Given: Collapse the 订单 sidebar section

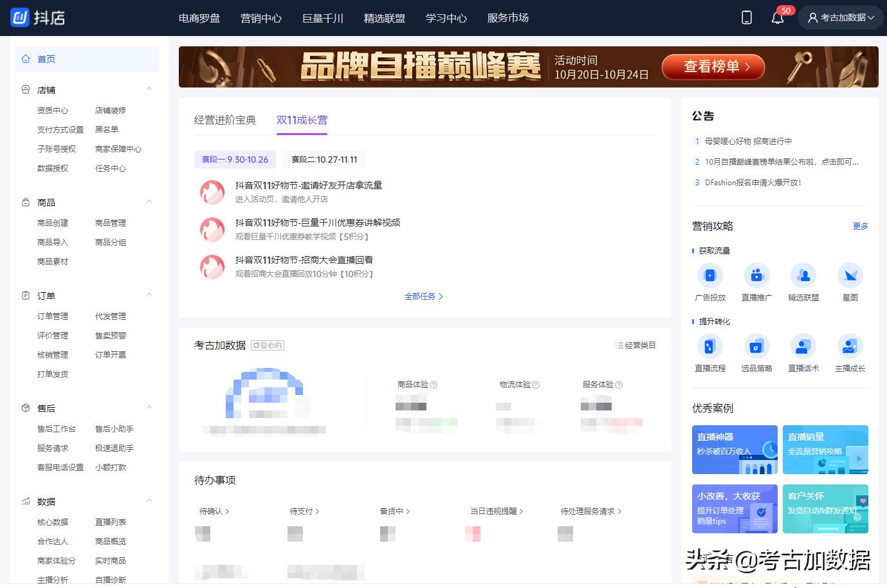Looking at the screenshot, I should click(149, 295).
